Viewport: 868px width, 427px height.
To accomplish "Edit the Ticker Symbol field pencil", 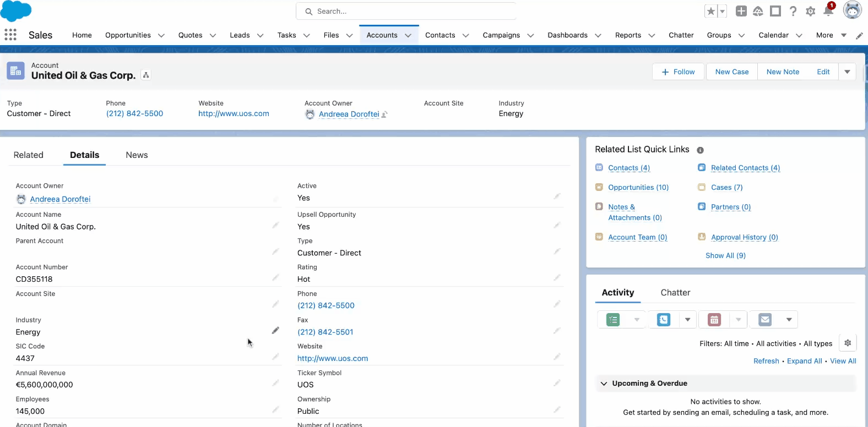I will click(557, 384).
